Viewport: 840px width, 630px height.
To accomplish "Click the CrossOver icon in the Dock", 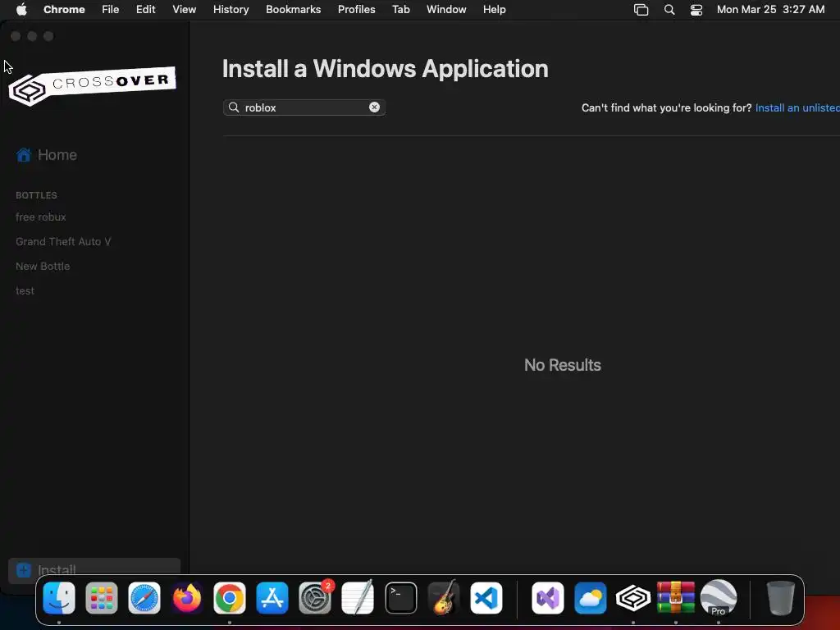I will (x=633, y=598).
